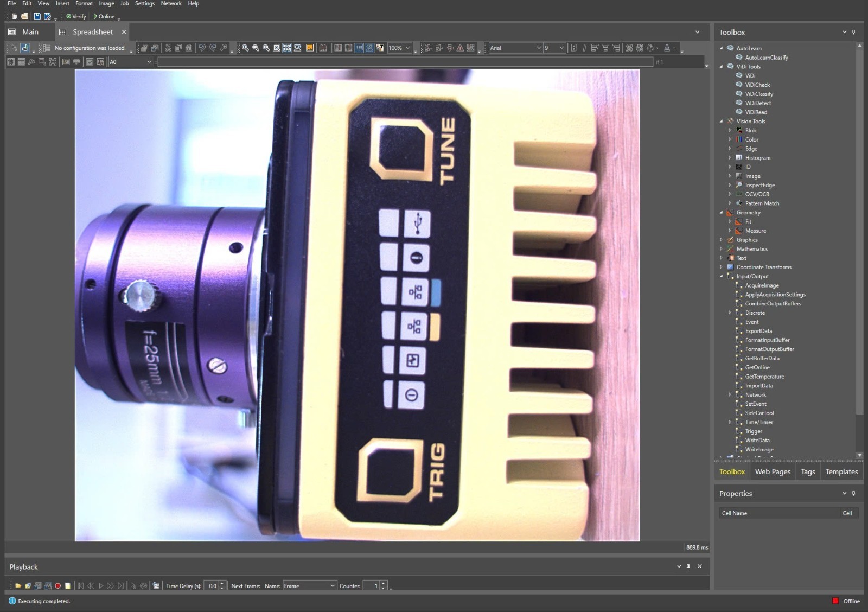Switch to the Templates tab
This screenshot has height=612, width=868.
coord(841,471)
